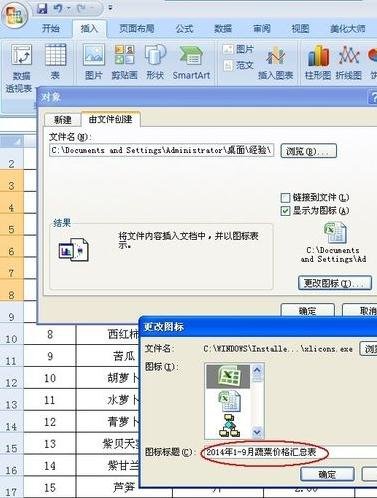
Task: Open the 公式 ribbon tab
Action: [x=184, y=29]
